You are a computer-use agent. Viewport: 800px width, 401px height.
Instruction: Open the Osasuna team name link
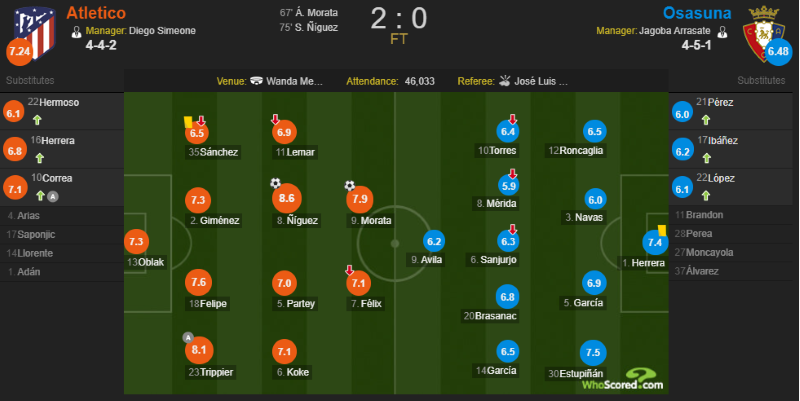697,13
